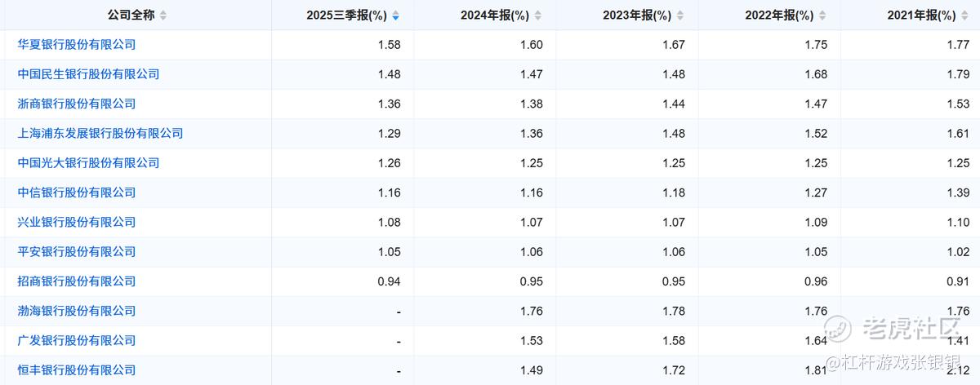The height and width of the screenshot is (385, 980).
Task: Select 广发银行 2023年报 value 1.58
Action: [x=674, y=340]
